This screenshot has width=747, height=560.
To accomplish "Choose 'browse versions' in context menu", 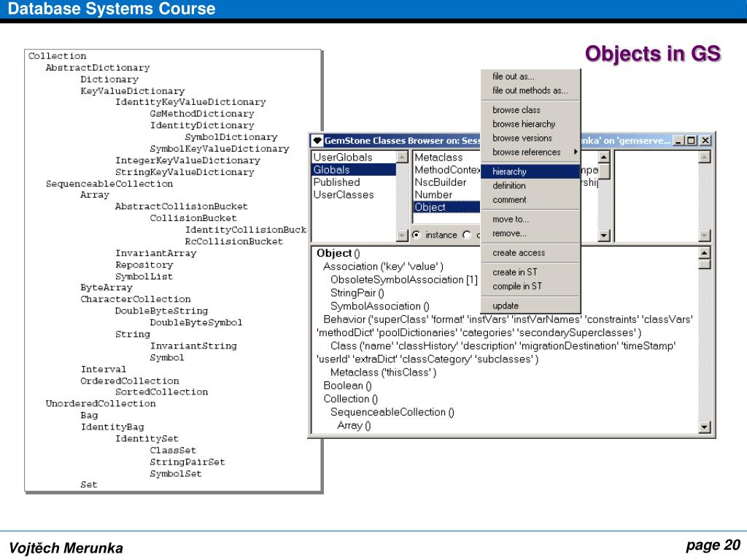I will 522,138.
